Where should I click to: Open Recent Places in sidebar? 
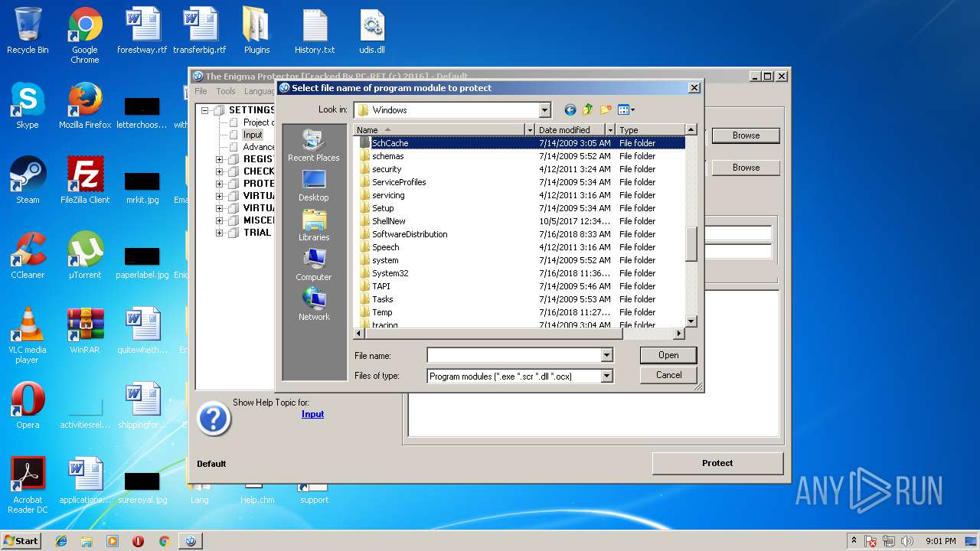point(314,145)
